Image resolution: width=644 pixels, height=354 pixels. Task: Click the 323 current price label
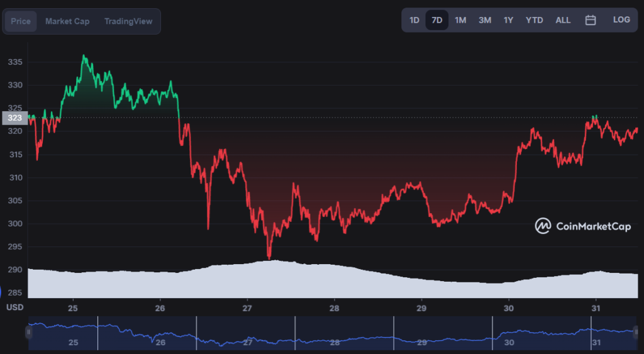[14, 118]
